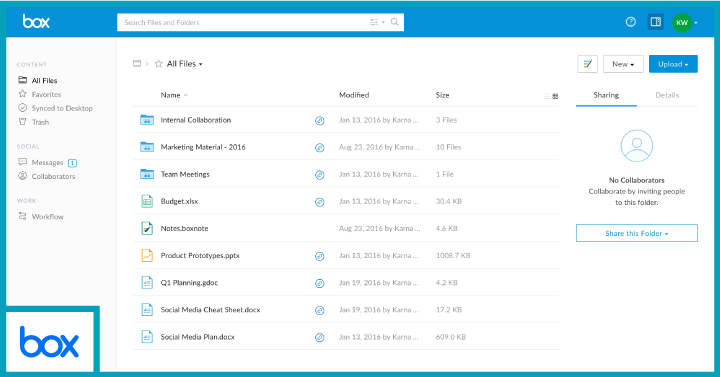720x377 pixels.
Task: Sort by Size column header
Action: (443, 95)
